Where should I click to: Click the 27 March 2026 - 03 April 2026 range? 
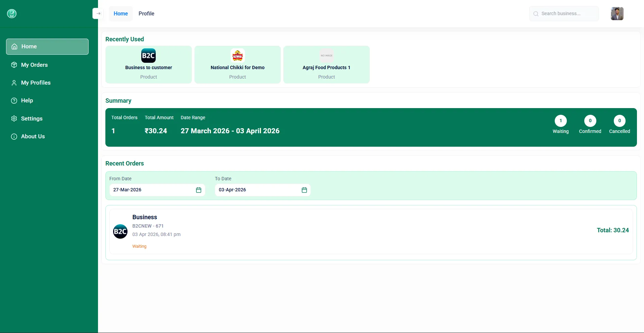point(230,131)
